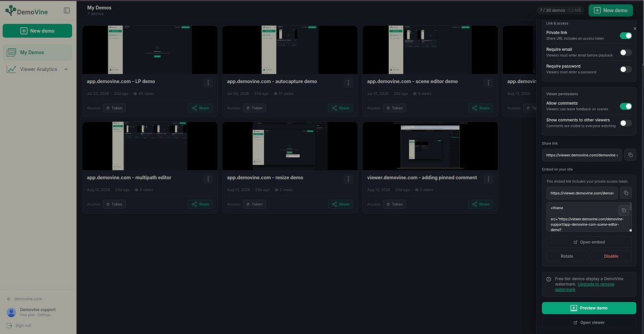644x334 pixels.
Task: Open the autocapture demo thumbnail
Action: tap(290, 50)
